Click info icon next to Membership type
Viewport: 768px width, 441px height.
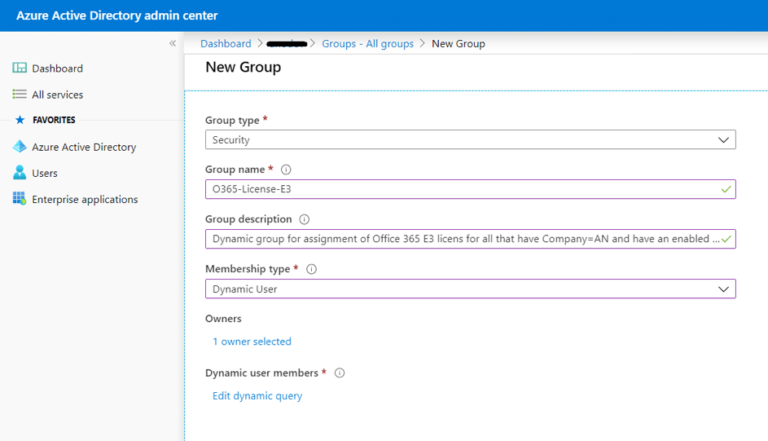click(312, 269)
